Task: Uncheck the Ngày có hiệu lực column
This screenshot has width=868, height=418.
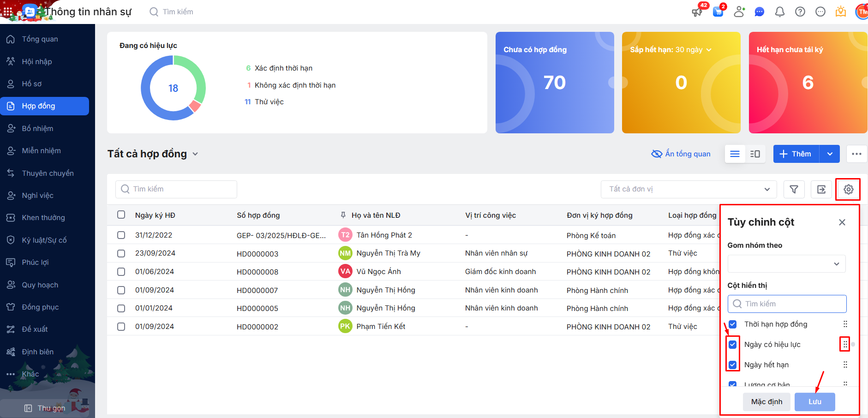Action: pos(732,344)
